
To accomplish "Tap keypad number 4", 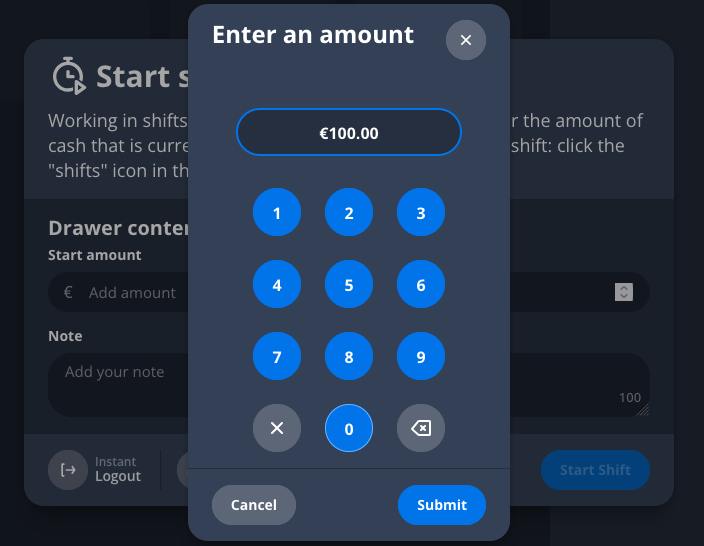I will point(277,285).
